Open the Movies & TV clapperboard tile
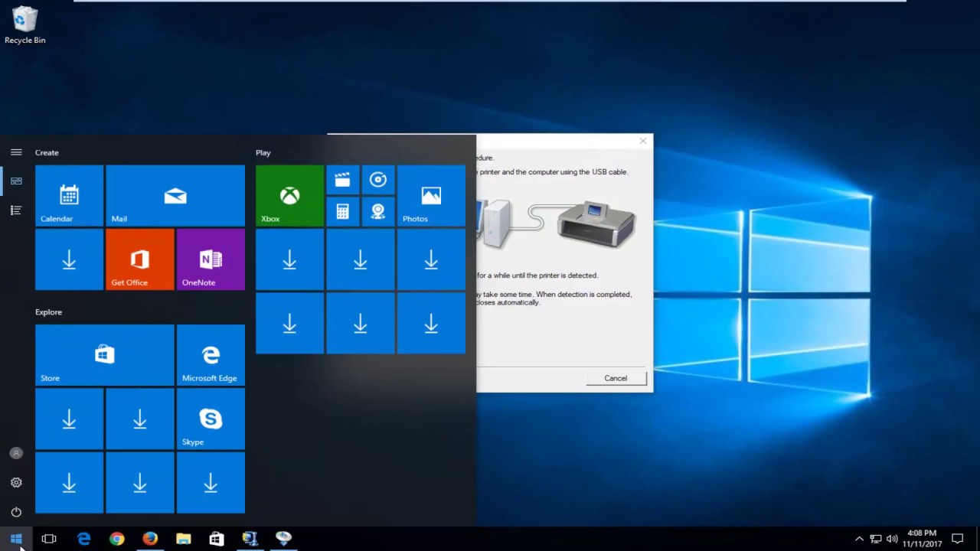The width and height of the screenshot is (980, 551). [x=342, y=180]
